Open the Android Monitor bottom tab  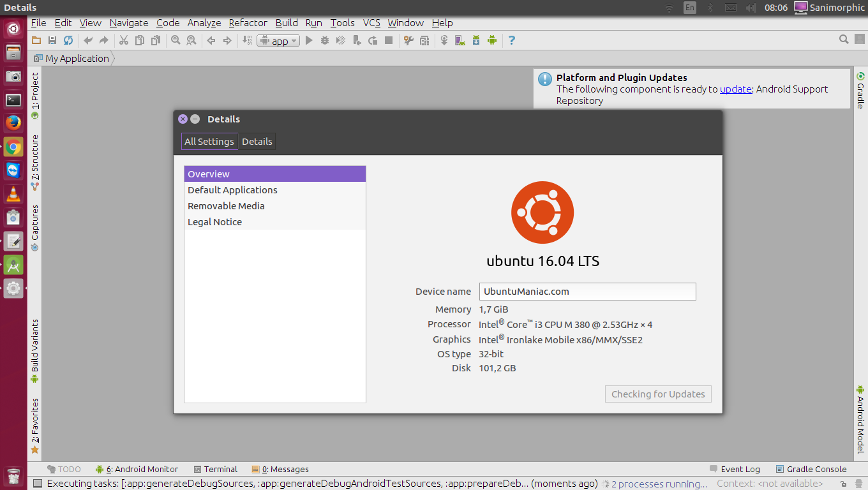137,469
